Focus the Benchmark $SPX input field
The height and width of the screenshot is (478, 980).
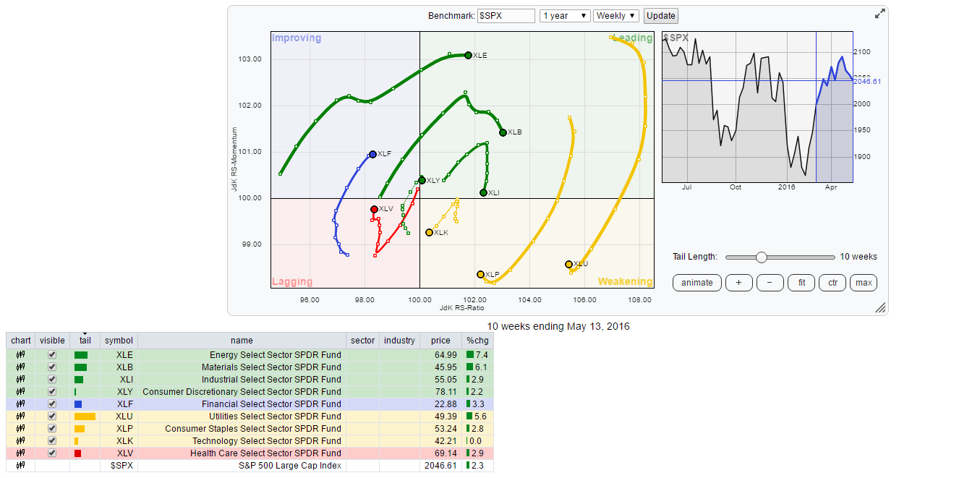(x=506, y=16)
